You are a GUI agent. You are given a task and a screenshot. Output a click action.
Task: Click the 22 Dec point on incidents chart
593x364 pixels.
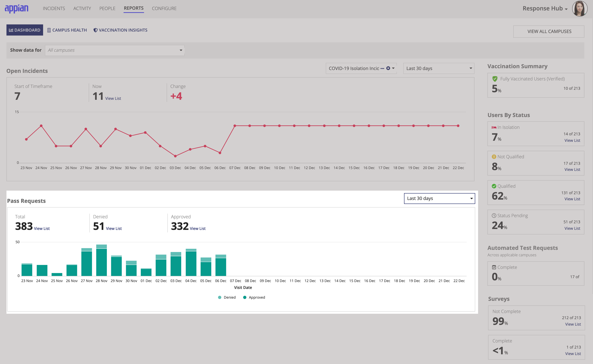pyautogui.click(x=458, y=126)
